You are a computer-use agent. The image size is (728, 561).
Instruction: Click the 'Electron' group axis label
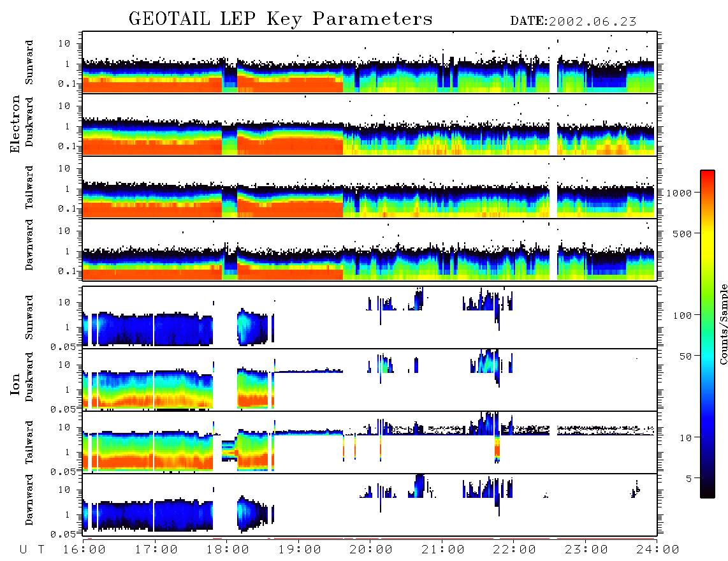tap(15, 124)
